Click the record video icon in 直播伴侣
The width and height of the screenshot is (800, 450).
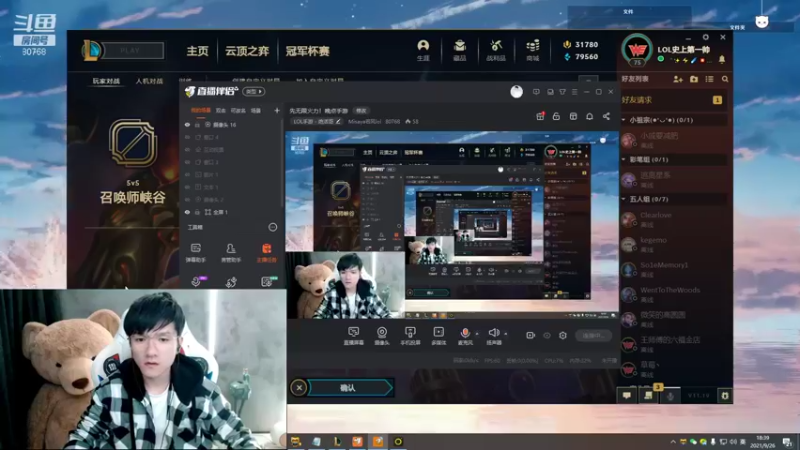point(531,335)
